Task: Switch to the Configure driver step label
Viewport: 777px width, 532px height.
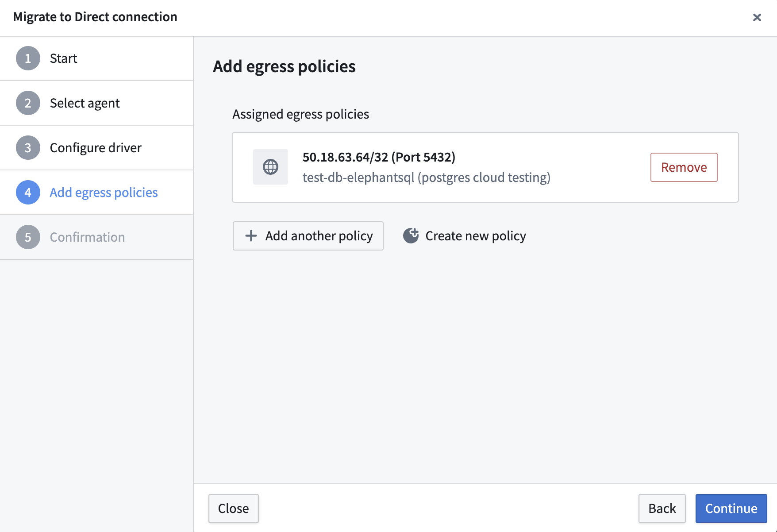Action: 96,148
